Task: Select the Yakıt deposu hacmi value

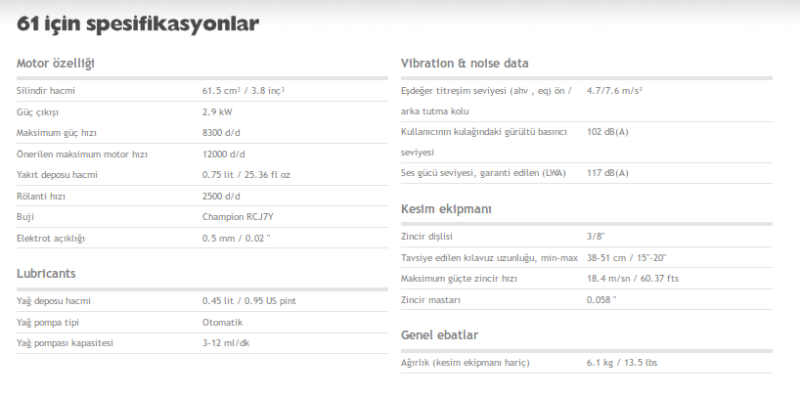Action: (x=246, y=175)
